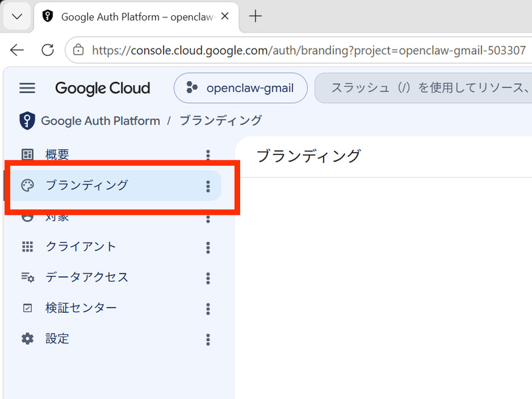Open more options for 設定

pos(208,339)
